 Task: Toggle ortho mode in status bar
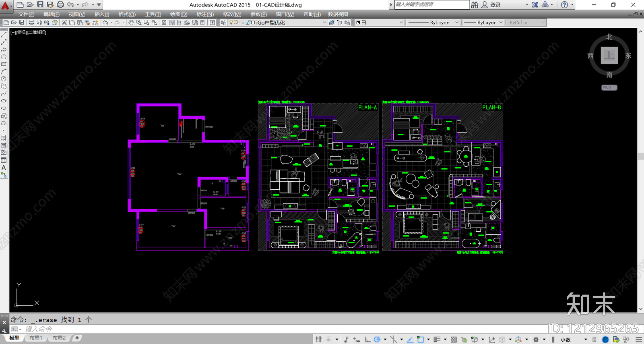coord(367,340)
